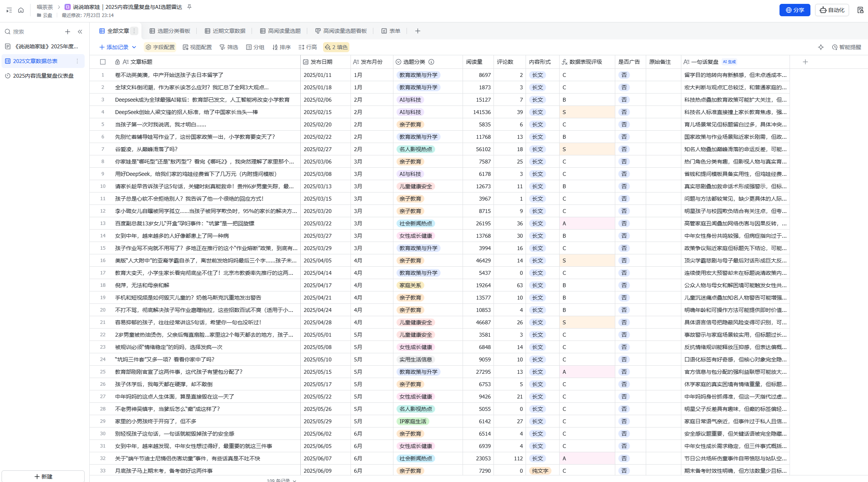This screenshot has height=482, width=868.
Task: Click the 喵茶茶 breadcrumb link
Action: coord(45,7)
